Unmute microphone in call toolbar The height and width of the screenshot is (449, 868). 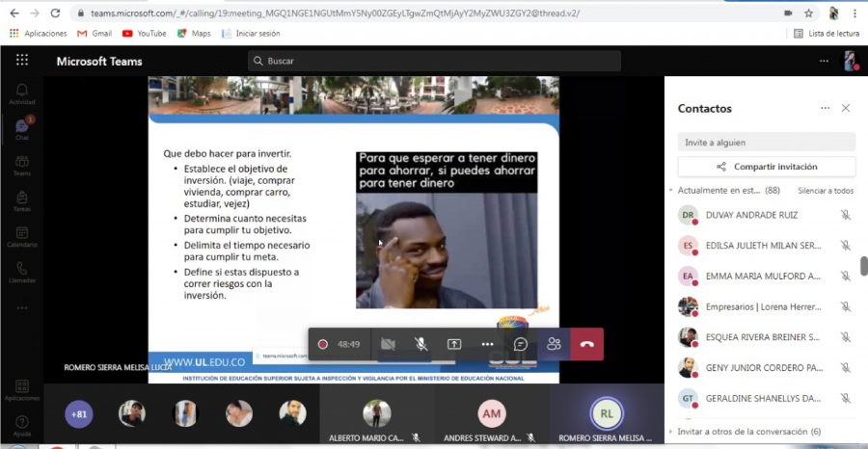point(421,344)
